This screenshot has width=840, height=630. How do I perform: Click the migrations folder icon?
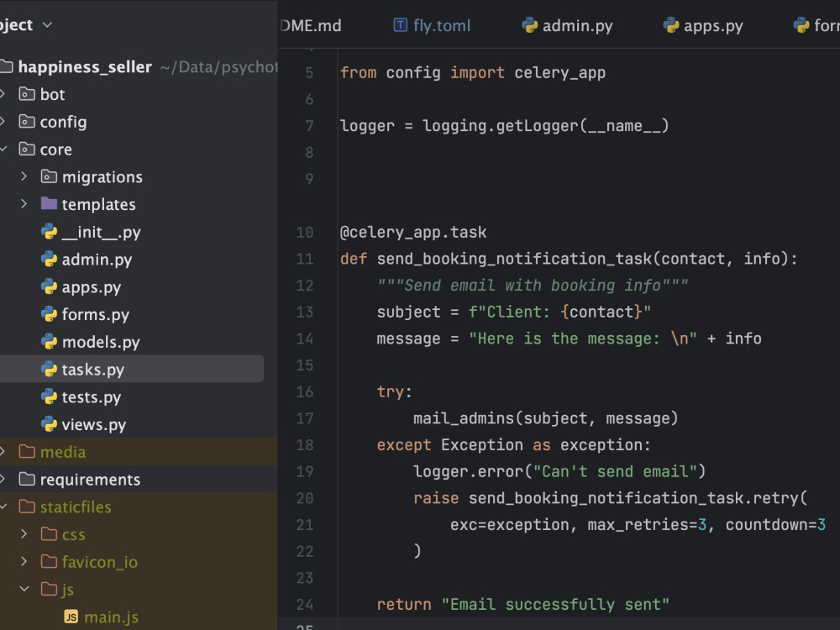pos(49,176)
